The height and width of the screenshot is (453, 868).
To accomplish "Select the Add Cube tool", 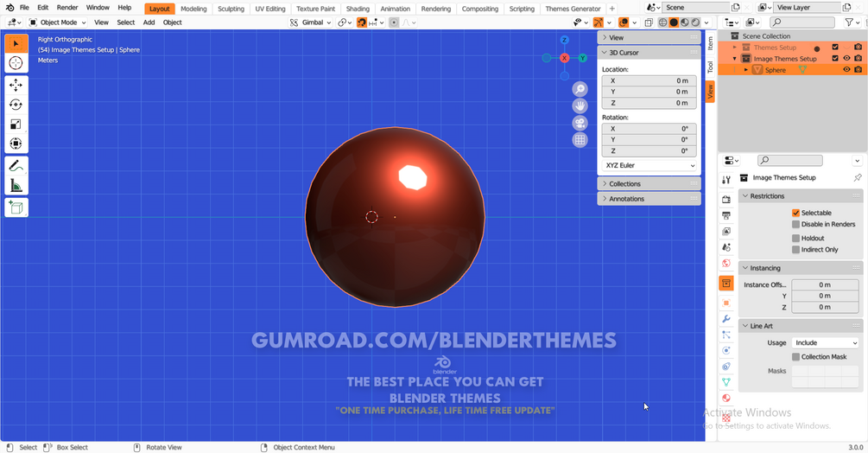I will pos(16,207).
